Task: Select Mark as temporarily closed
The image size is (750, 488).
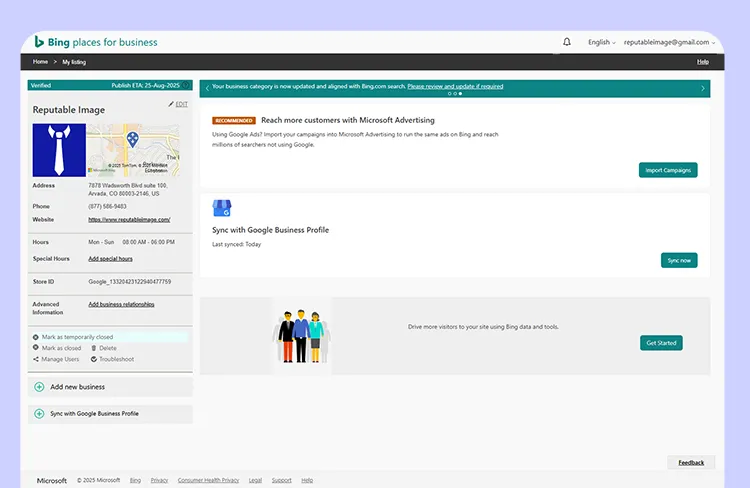Action: 73,337
